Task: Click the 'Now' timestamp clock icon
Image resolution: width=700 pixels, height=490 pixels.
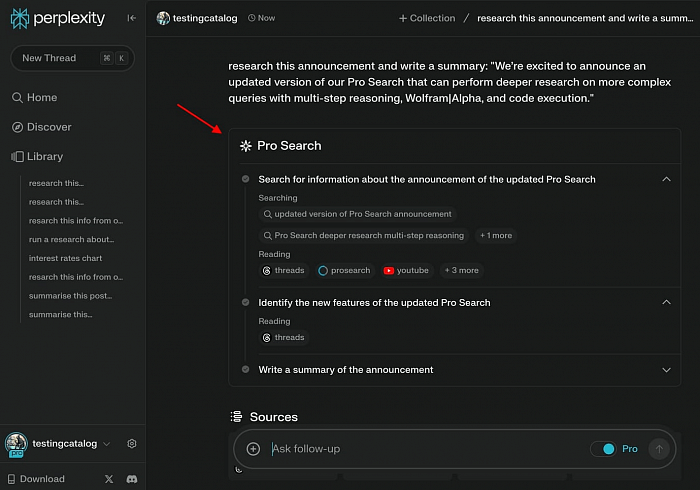Action: tap(252, 18)
